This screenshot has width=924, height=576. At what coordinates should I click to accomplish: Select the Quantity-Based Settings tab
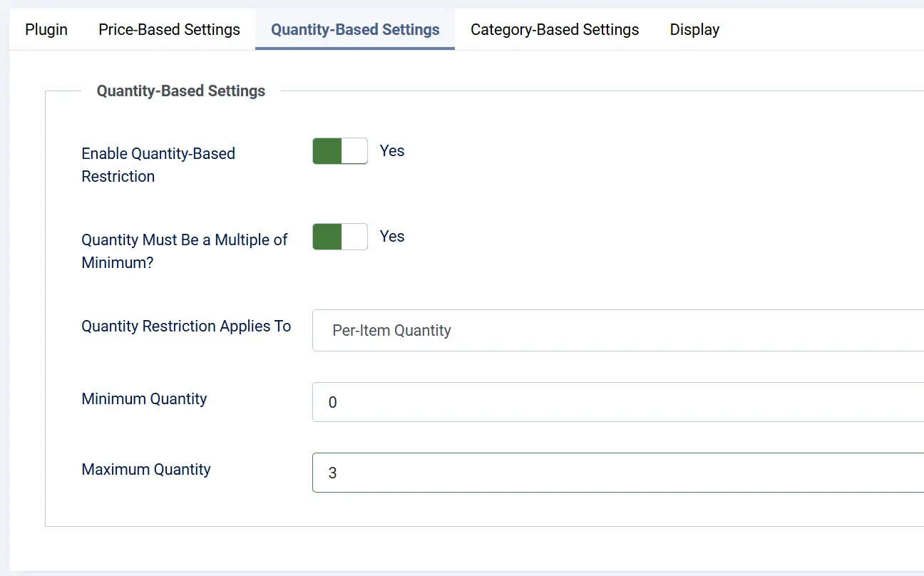(355, 29)
